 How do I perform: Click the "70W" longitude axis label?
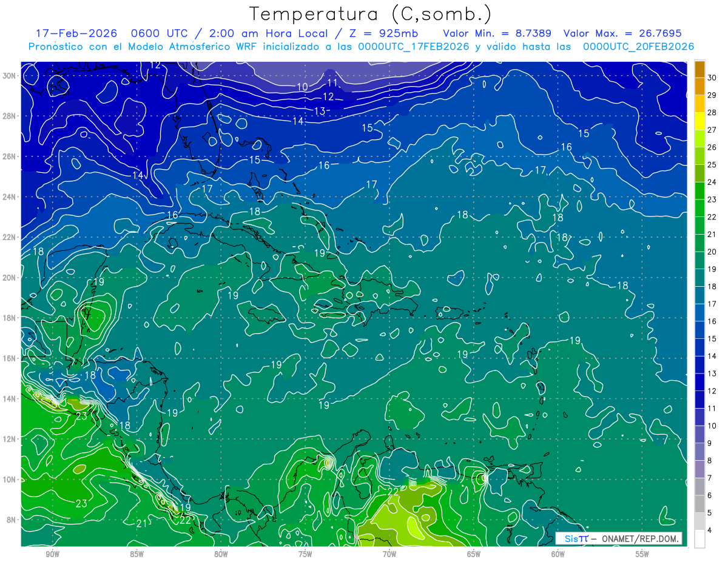pyautogui.click(x=389, y=554)
